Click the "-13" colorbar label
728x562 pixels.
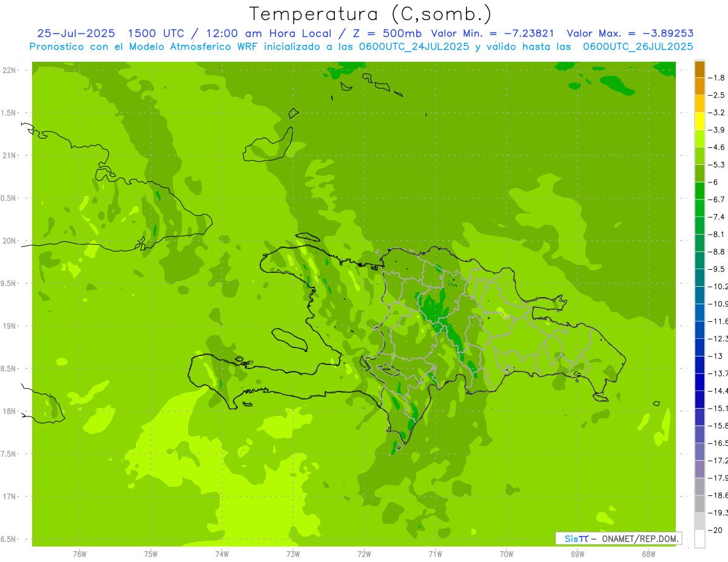[x=715, y=356]
